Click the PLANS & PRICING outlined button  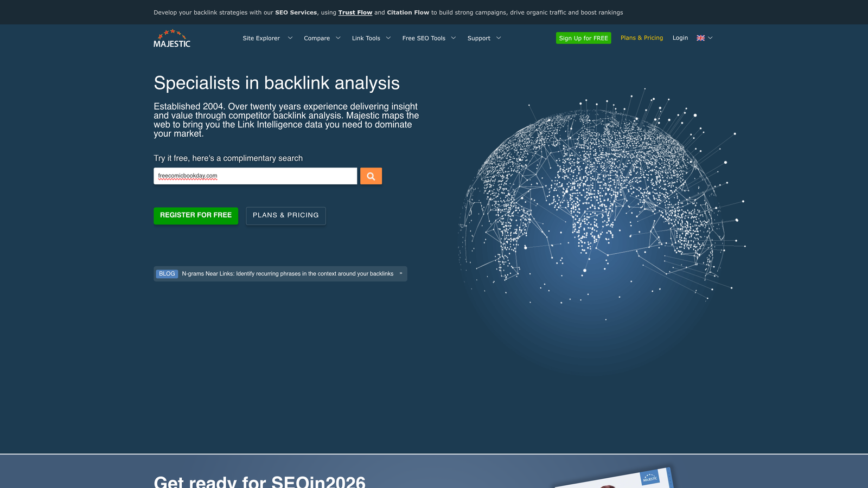(286, 216)
